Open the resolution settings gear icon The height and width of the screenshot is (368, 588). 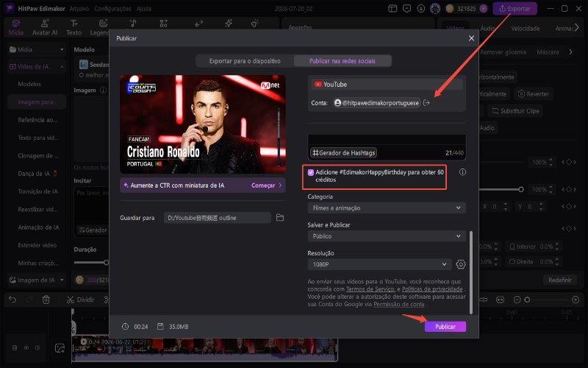pyautogui.click(x=461, y=264)
